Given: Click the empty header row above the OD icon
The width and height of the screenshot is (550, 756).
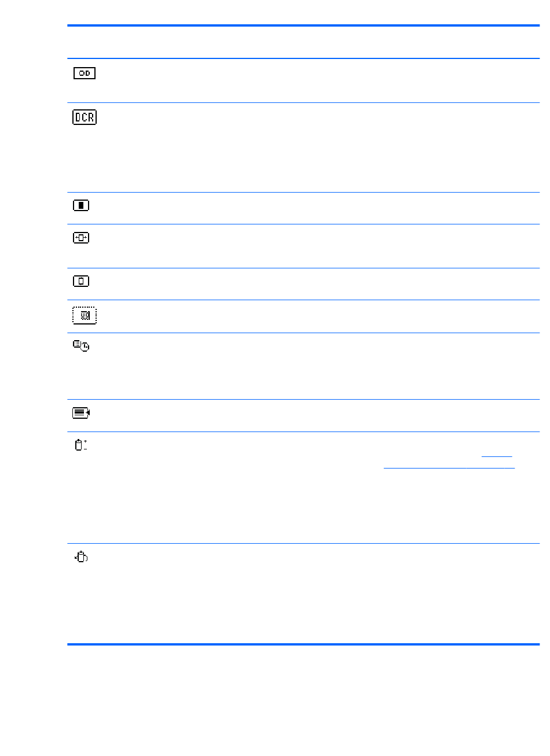Looking at the screenshot, I should [303, 43].
